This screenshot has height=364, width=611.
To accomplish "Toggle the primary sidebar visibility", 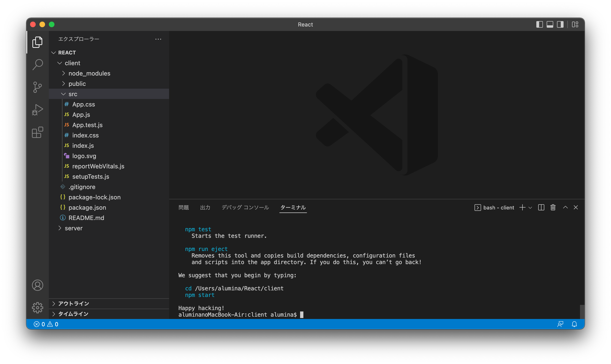I will (539, 25).
